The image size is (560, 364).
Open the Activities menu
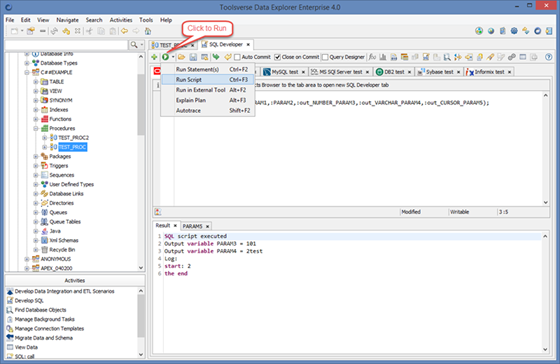click(x=121, y=20)
